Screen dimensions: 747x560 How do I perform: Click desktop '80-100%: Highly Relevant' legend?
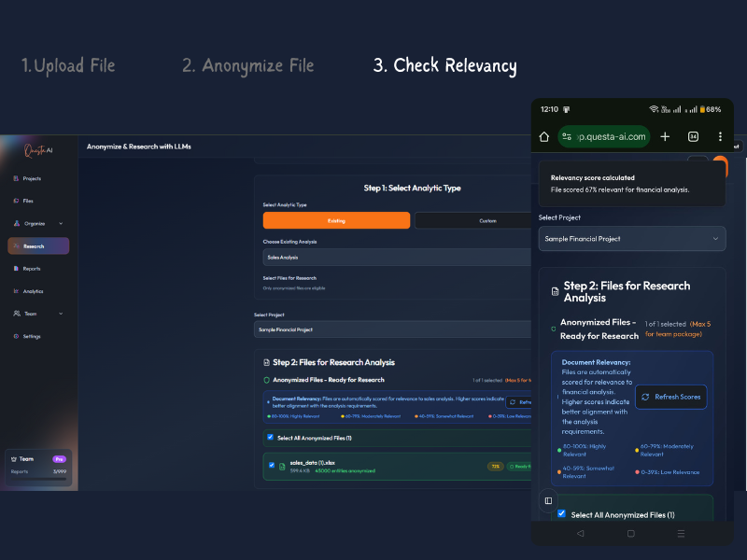[x=295, y=416]
